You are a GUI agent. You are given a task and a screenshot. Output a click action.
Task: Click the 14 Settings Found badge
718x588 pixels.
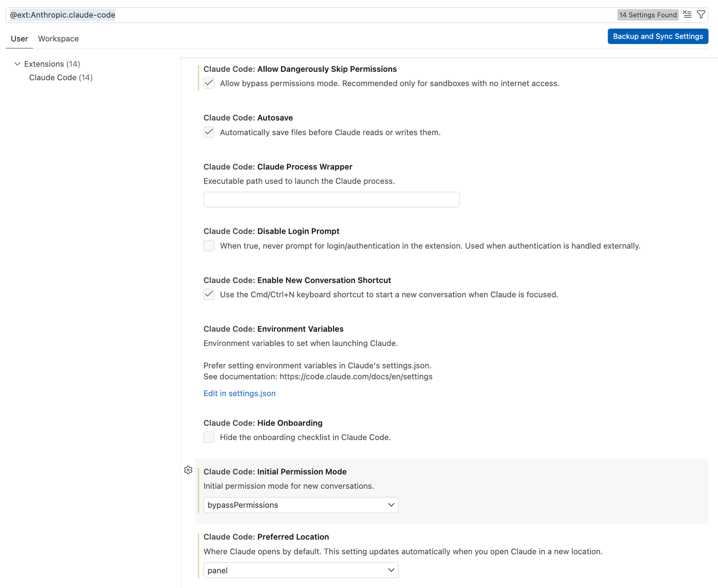point(648,15)
